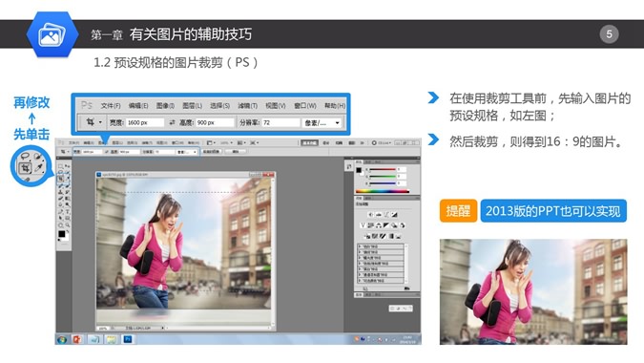Viewport: 644px width, 363px height.
Task: Click the swap width and height arrows icon
Action: point(172,122)
